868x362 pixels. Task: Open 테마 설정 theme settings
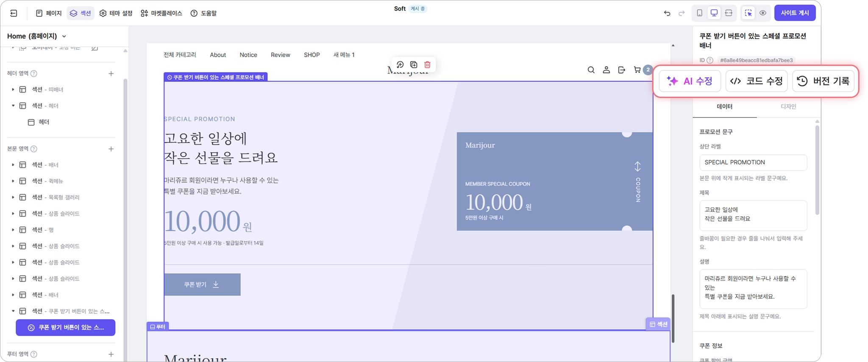pyautogui.click(x=116, y=13)
